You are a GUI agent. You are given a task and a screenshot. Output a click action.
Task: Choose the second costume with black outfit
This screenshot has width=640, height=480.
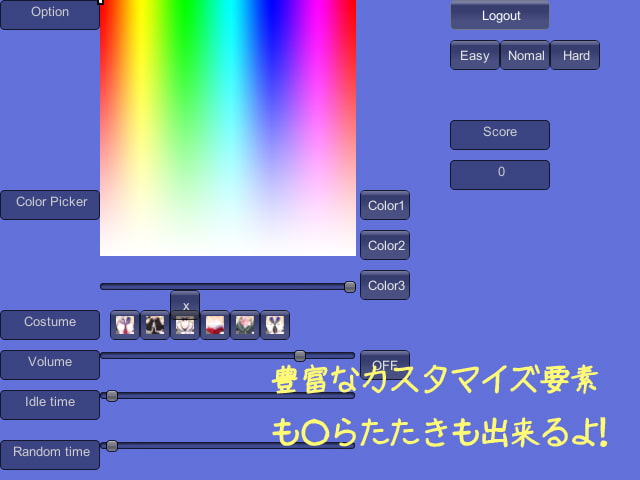tap(155, 325)
